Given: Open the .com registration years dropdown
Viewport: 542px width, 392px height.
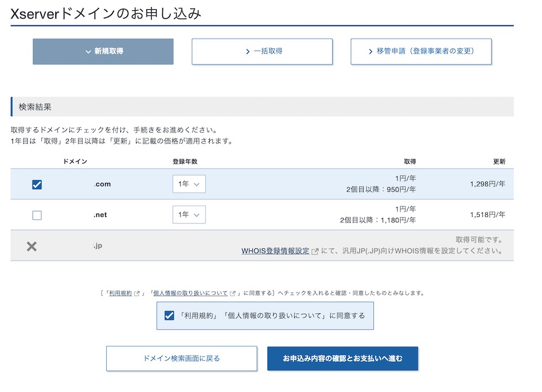Looking at the screenshot, I should tap(189, 184).
